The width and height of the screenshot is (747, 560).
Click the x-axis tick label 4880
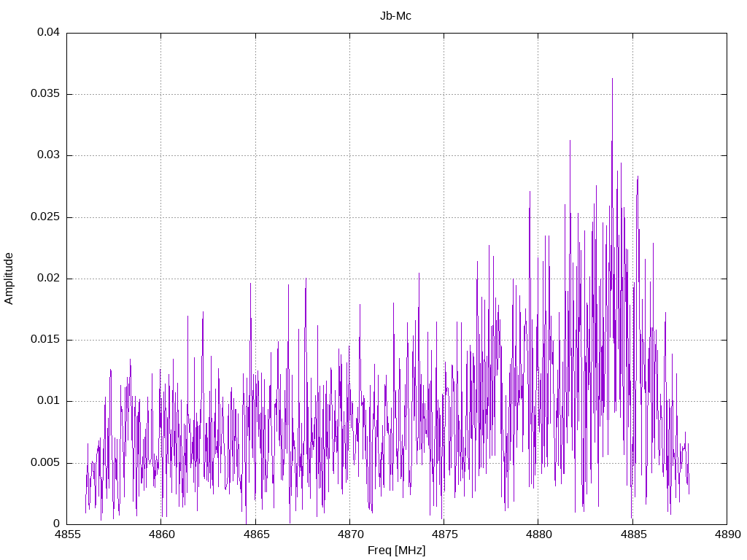[x=538, y=534]
